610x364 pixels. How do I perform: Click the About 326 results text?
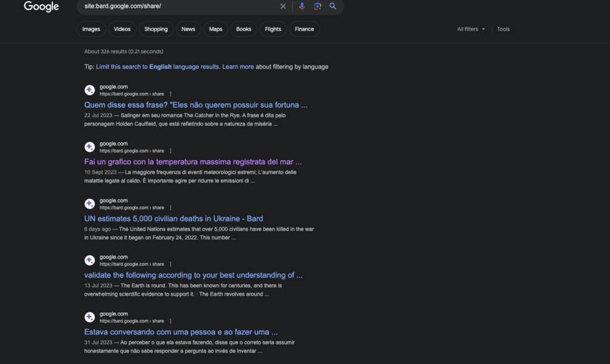point(124,51)
